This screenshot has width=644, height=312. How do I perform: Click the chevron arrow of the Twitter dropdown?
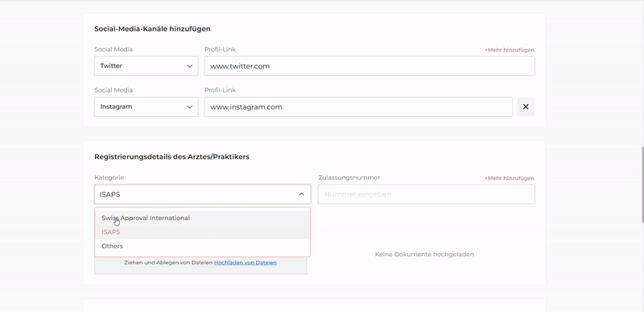(190, 66)
